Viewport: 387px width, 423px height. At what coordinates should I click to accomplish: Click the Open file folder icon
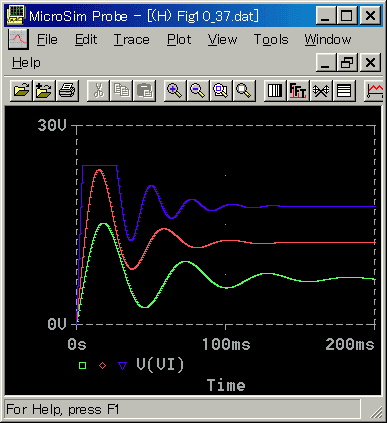pyautogui.click(x=22, y=90)
